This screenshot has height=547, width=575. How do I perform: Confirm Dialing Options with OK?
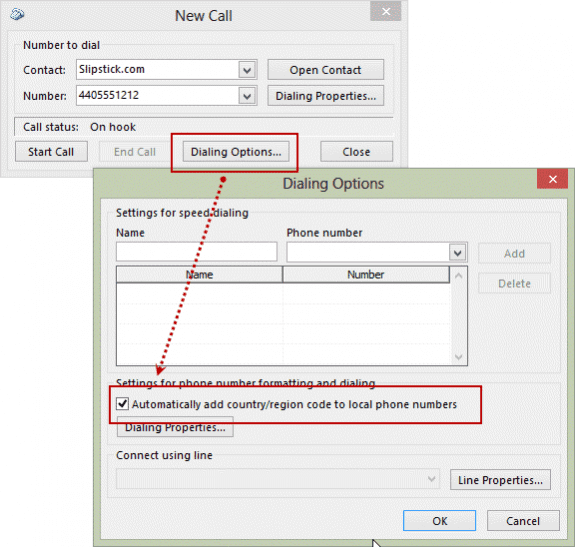pyautogui.click(x=439, y=521)
